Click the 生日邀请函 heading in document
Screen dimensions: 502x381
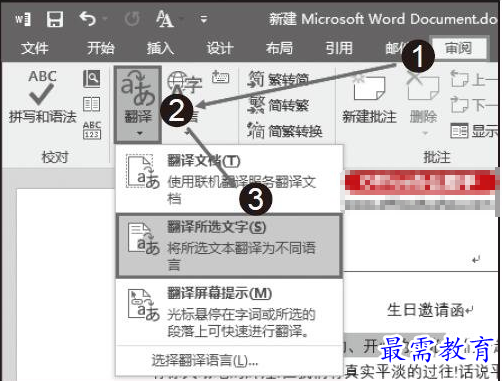click(x=426, y=310)
